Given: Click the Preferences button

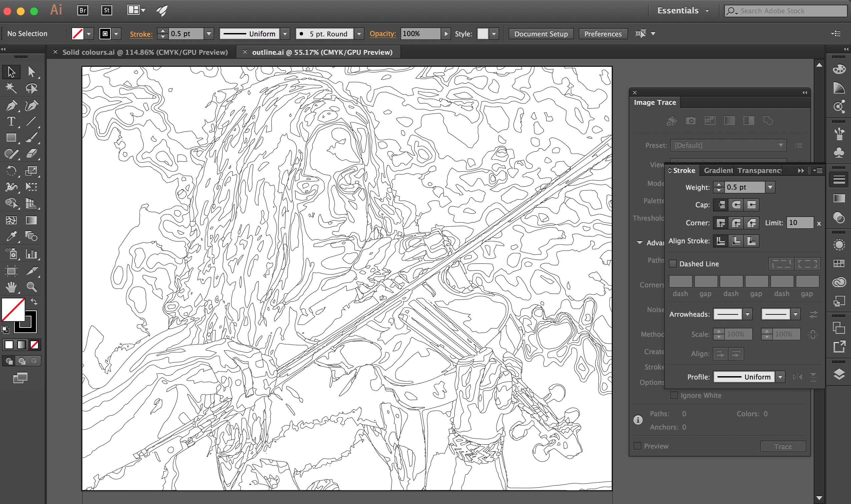Looking at the screenshot, I should 603,34.
